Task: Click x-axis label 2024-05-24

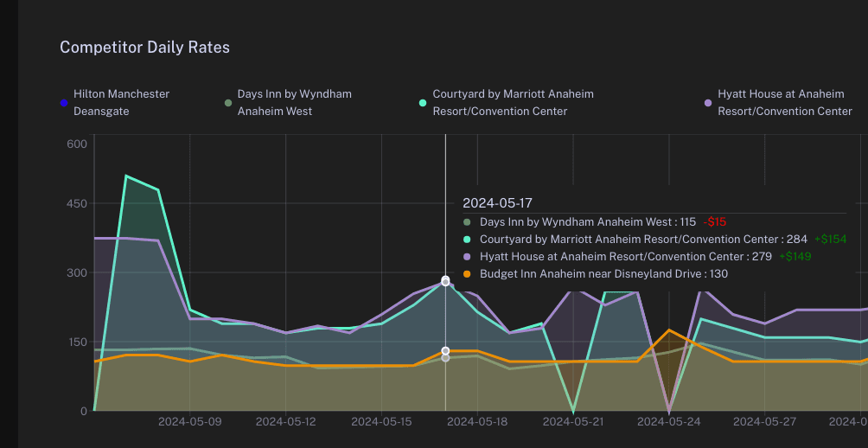Action: point(668,422)
